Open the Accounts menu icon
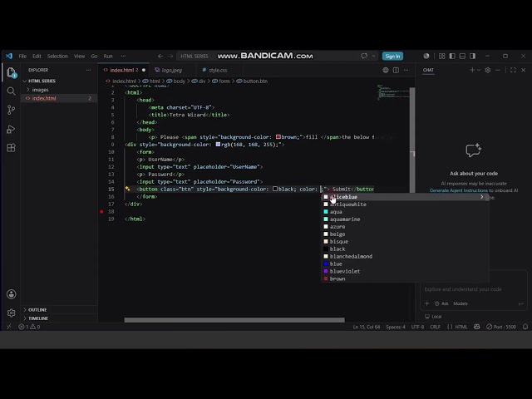Screen dimensions: 532x399 click(x=11, y=293)
